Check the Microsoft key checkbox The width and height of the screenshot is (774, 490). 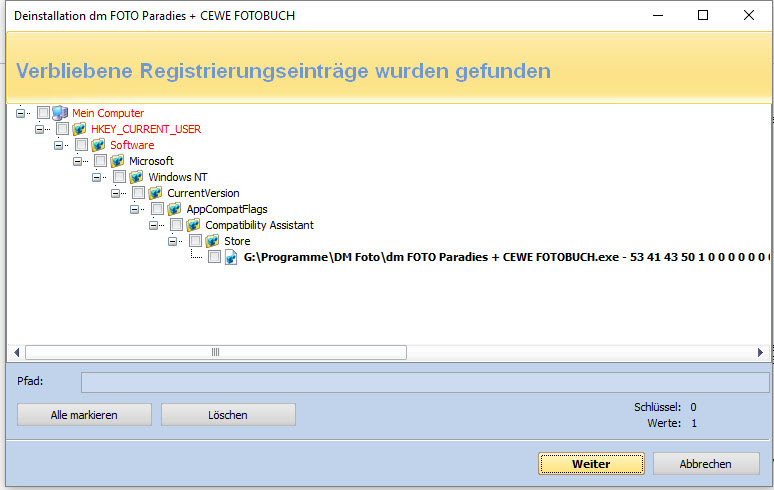100,161
